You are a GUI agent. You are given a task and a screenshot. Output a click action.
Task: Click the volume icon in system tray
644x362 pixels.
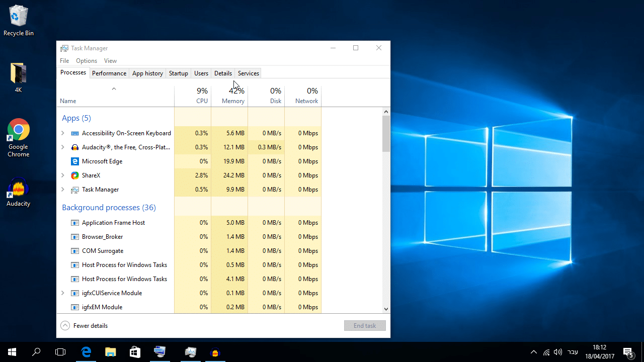click(x=557, y=352)
